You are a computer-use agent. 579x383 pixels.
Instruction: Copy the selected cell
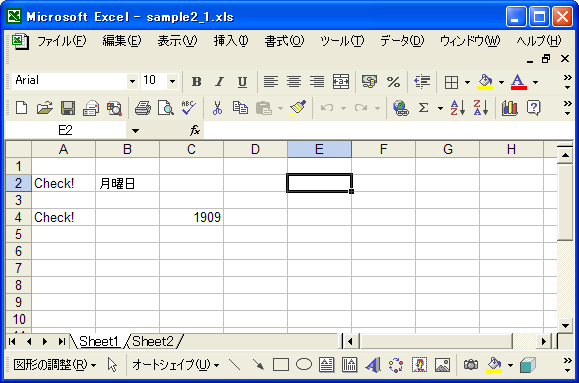click(x=240, y=108)
